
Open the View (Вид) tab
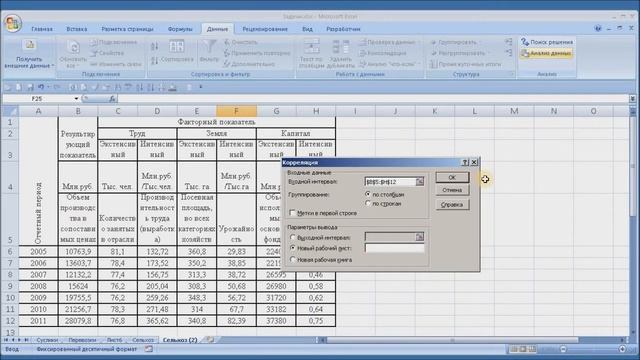coord(307,29)
